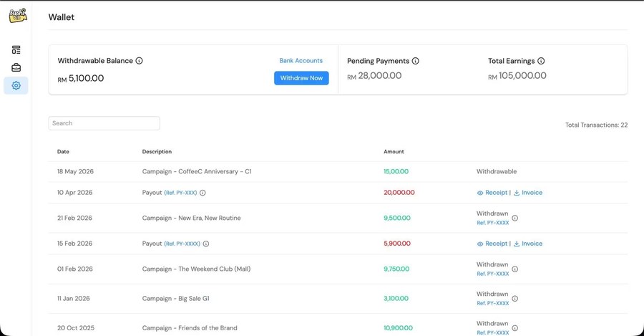
Task: Click the Description column header
Action: click(157, 152)
